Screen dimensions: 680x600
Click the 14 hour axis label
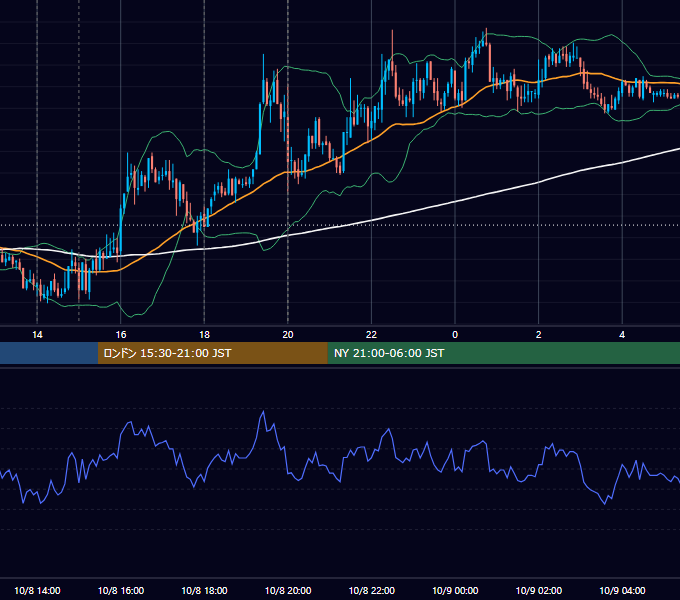point(37,335)
